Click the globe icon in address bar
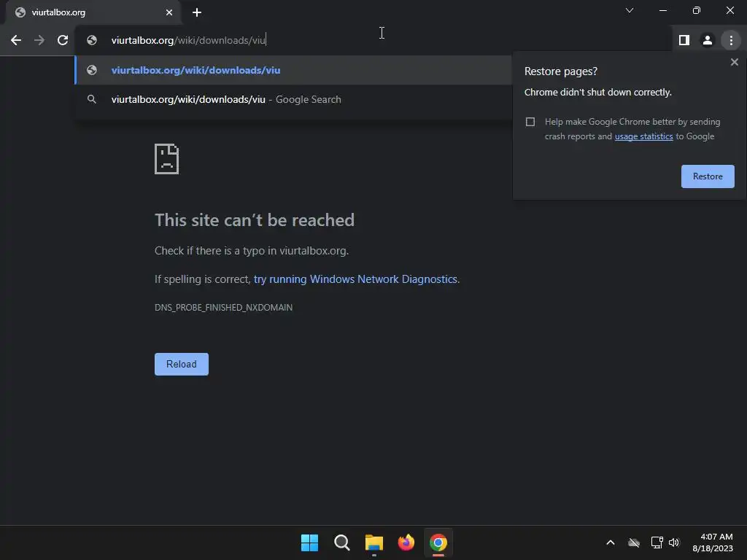This screenshot has height=560, width=747. 92,41
